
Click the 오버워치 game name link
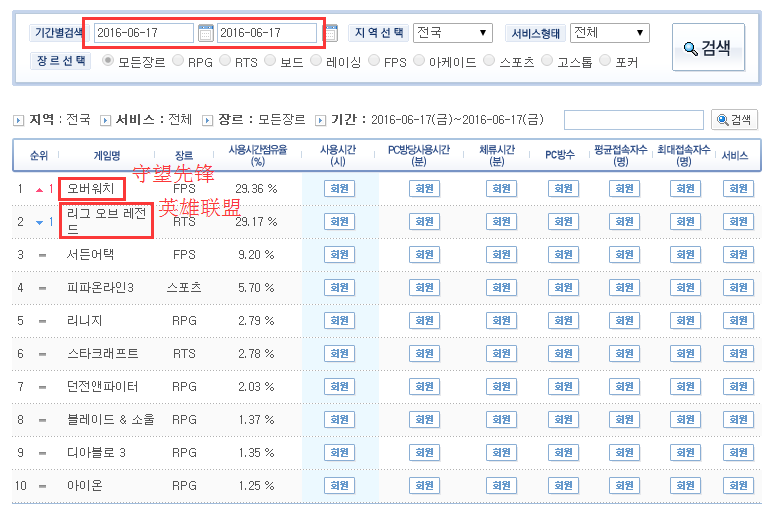[x=91, y=188]
